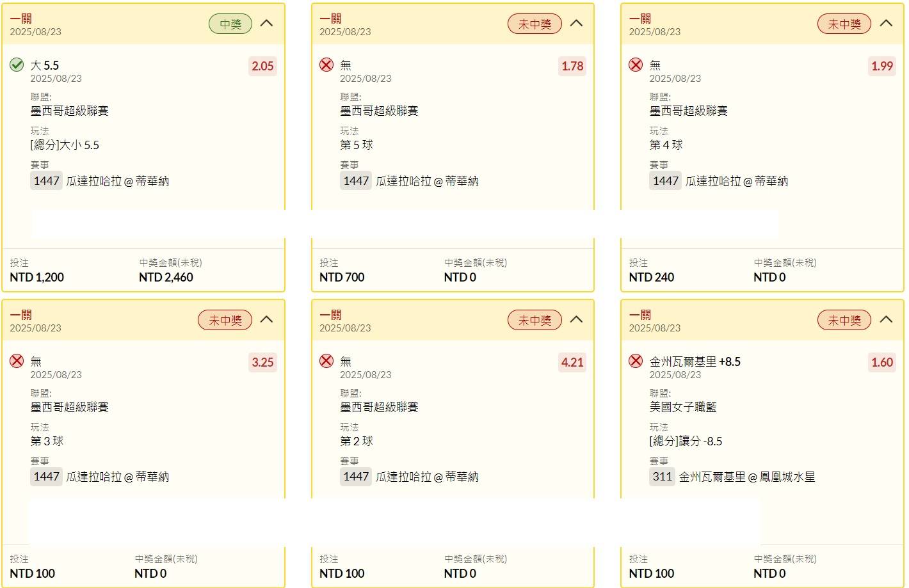Click the red X icon on 第 2 球 bet
909x588 pixels.
click(x=326, y=361)
